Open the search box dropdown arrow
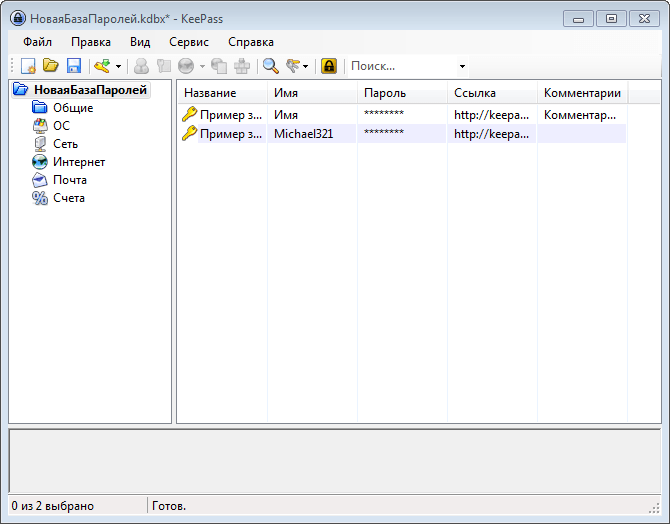The height and width of the screenshot is (524, 670). coord(462,67)
